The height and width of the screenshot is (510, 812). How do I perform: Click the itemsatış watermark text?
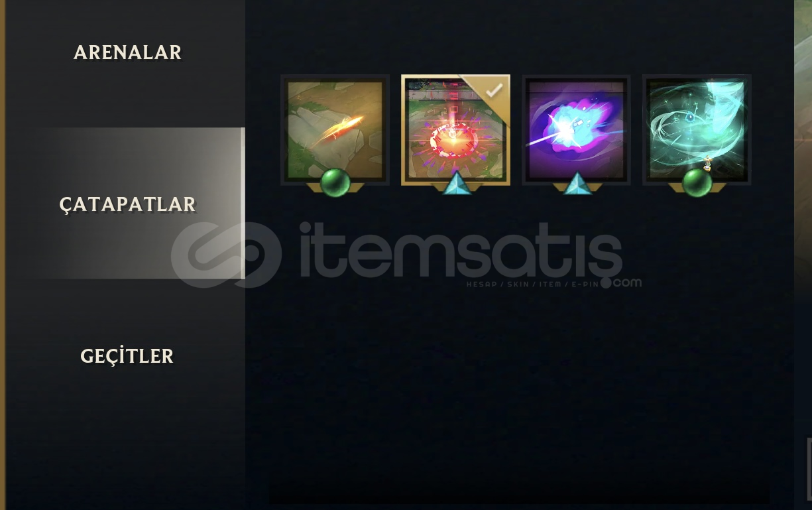(460, 251)
